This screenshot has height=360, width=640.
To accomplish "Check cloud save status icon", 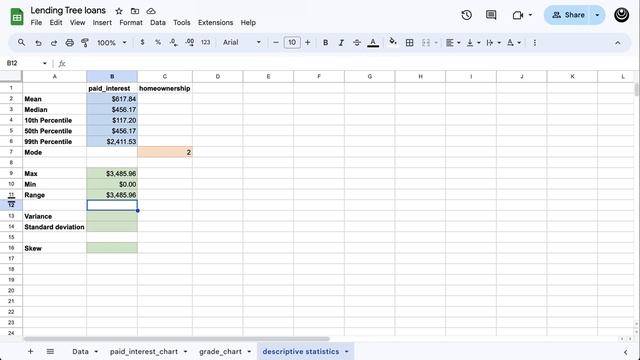I will tap(151, 11).
